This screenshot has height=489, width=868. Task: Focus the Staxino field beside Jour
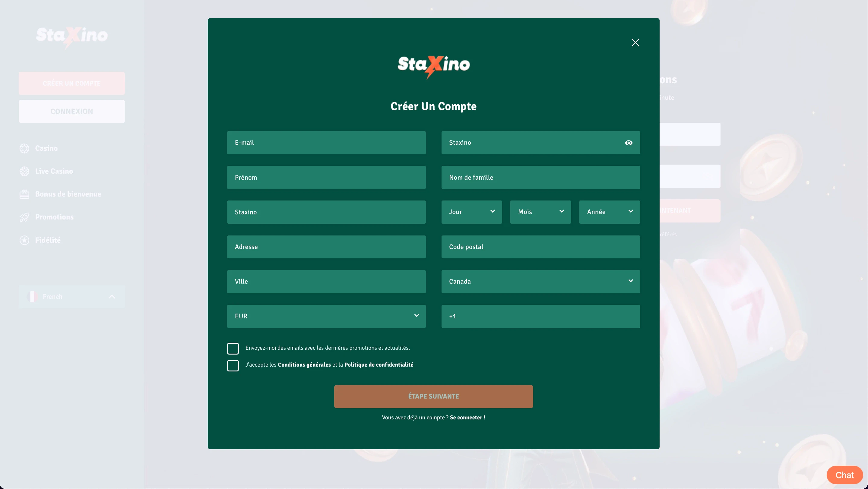(326, 212)
